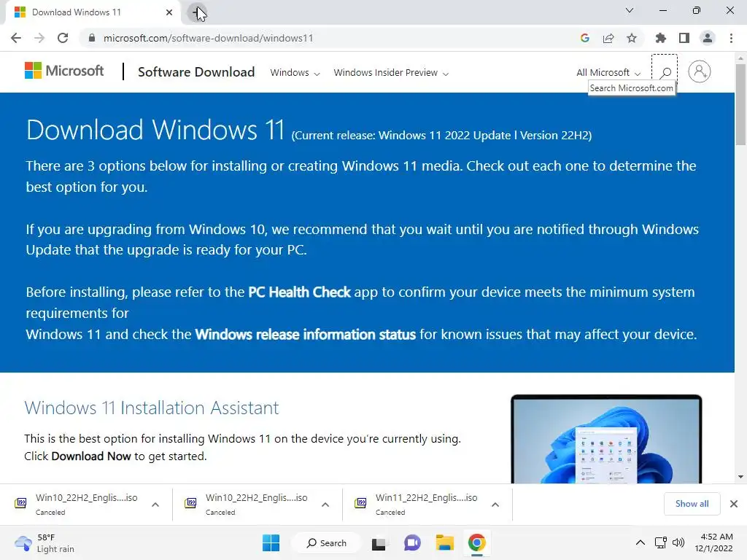Open Windows release information status link
747x560 pixels.
306,334
